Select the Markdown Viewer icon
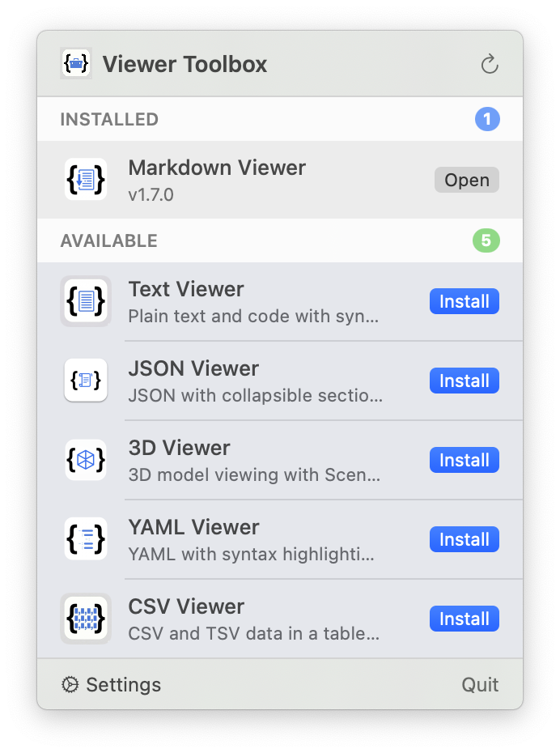560x753 pixels. click(85, 180)
